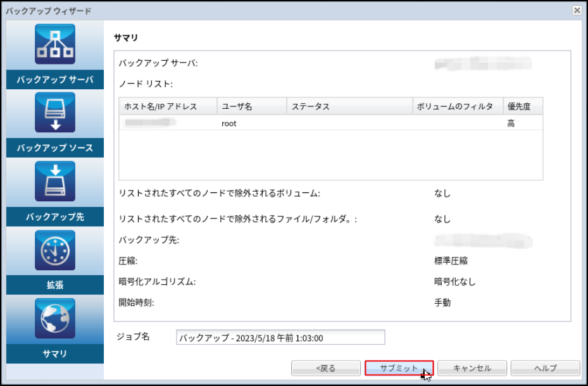Sort by ボリュームのフィルタ column header
This screenshot has height=386, width=588.
tap(458, 106)
